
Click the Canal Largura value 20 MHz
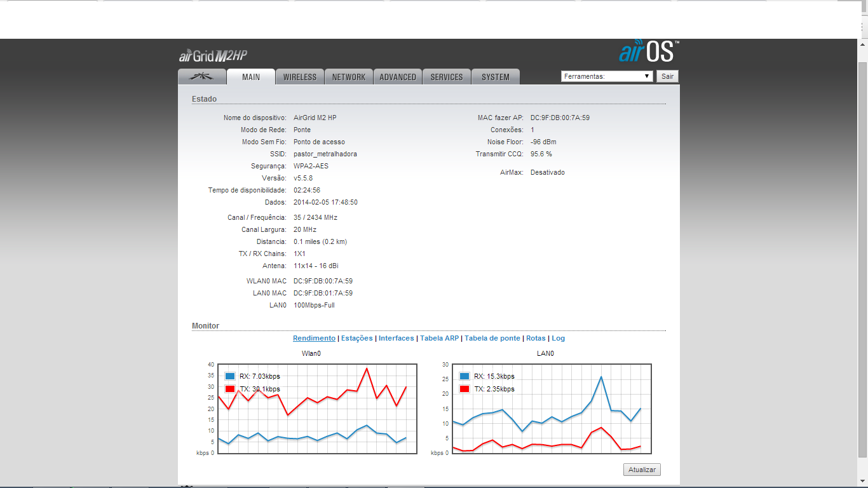point(305,229)
